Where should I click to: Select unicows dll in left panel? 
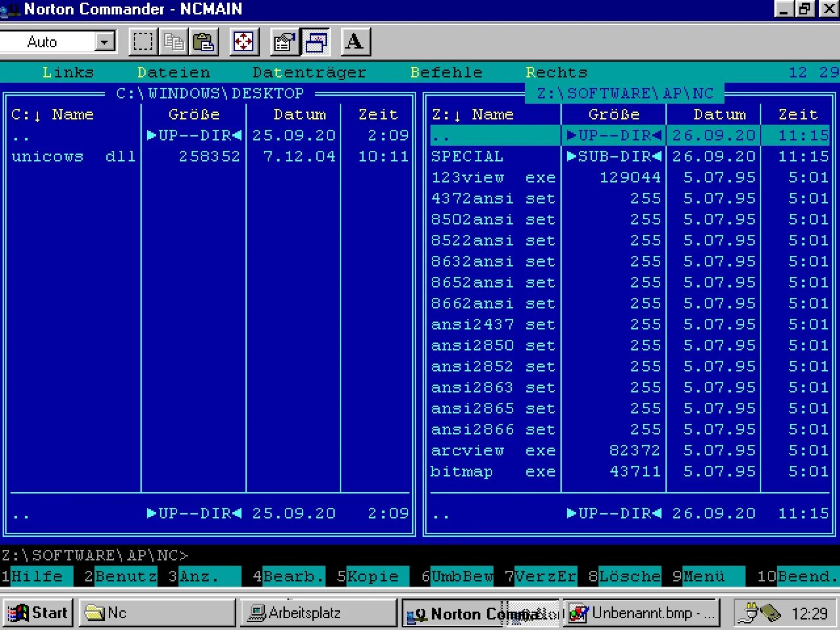click(210, 156)
